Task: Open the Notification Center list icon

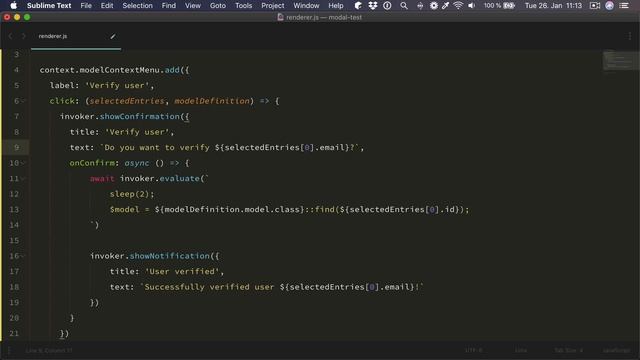Action: click(x=624, y=6)
